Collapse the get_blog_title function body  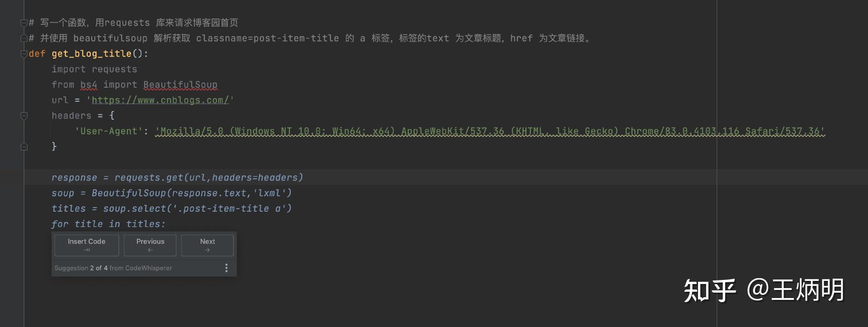24,54
